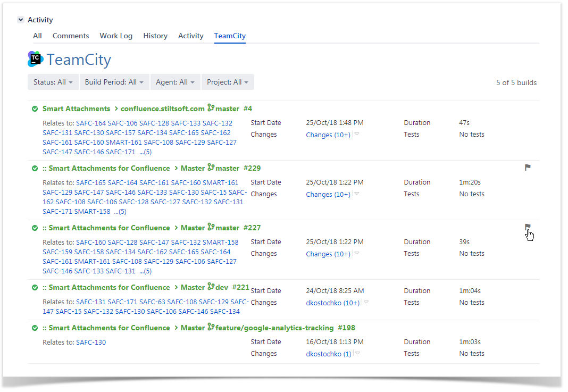Switch to the Work Log tab
Screen dimensions: 568x392
pyautogui.click(x=116, y=36)
